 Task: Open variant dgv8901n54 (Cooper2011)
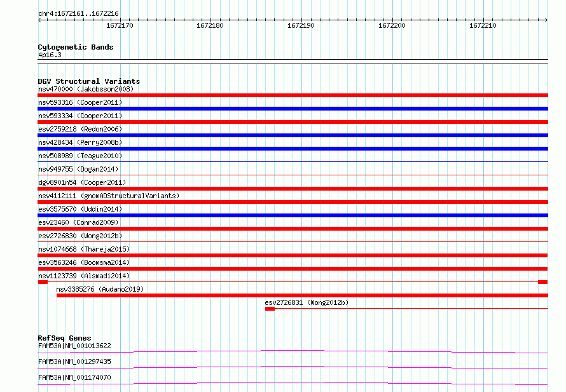pos(82,182)
